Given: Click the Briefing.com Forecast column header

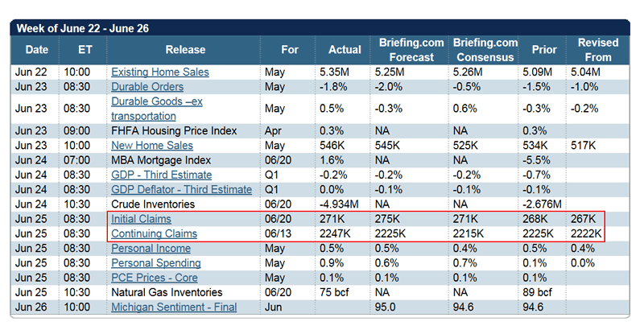Looking at the screenshot, I should [x=407, y=50].
